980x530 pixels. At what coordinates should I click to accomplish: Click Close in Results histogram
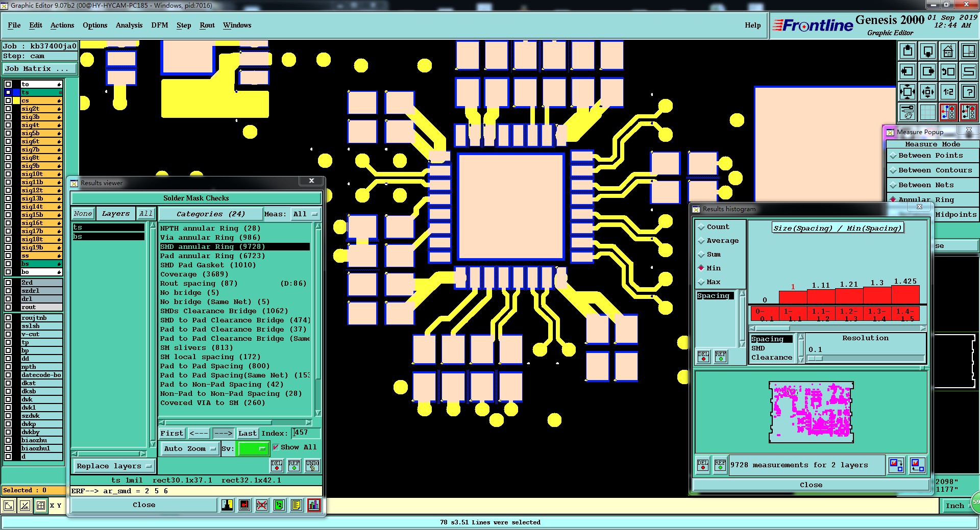[811, 485]
